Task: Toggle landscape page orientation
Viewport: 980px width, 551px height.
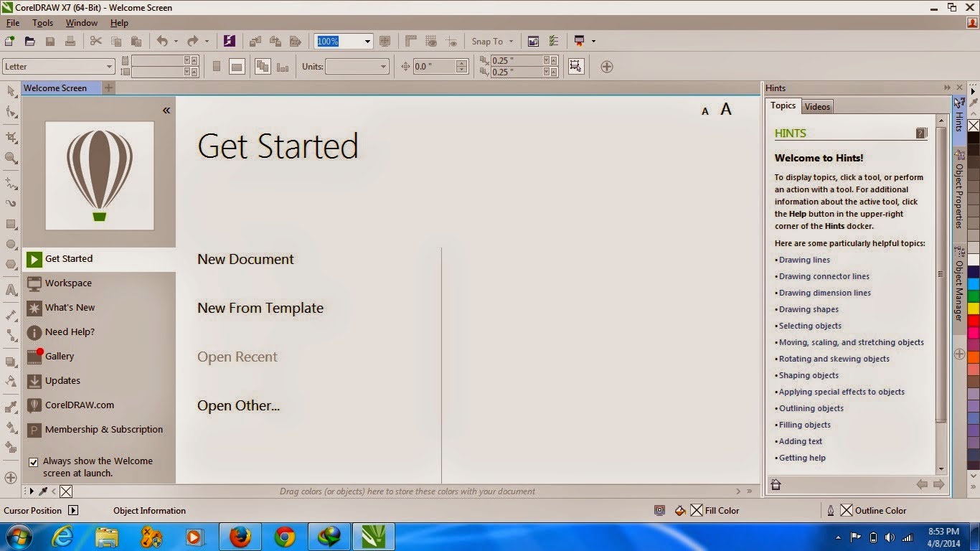Action: click(237, 65)
